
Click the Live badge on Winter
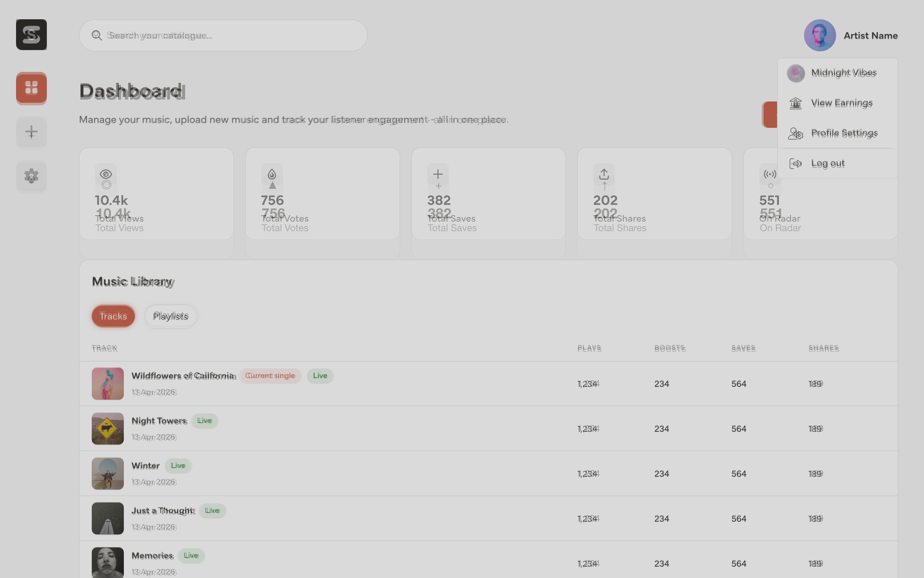pos(178,466)
